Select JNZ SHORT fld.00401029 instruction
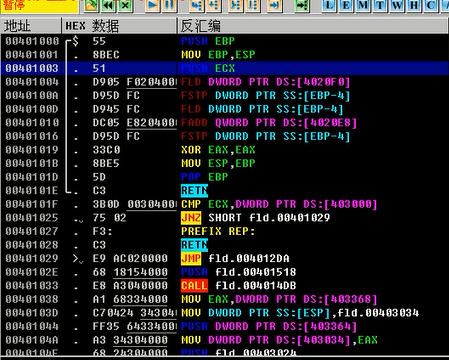 [255, 218]
